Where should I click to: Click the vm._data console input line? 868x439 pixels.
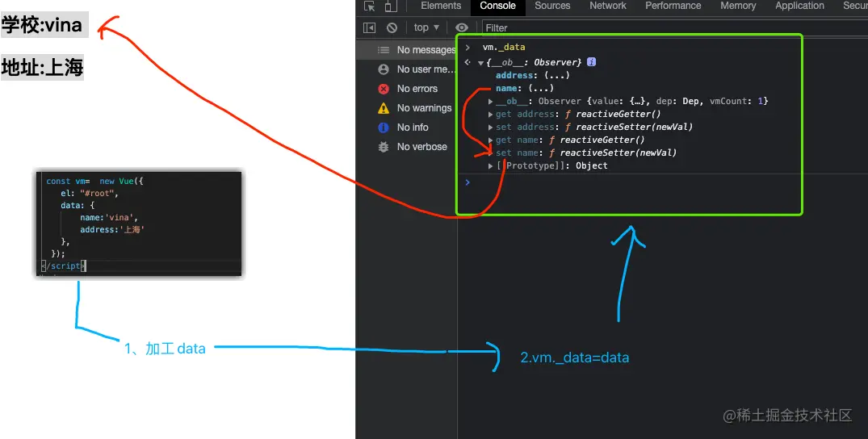504,48
